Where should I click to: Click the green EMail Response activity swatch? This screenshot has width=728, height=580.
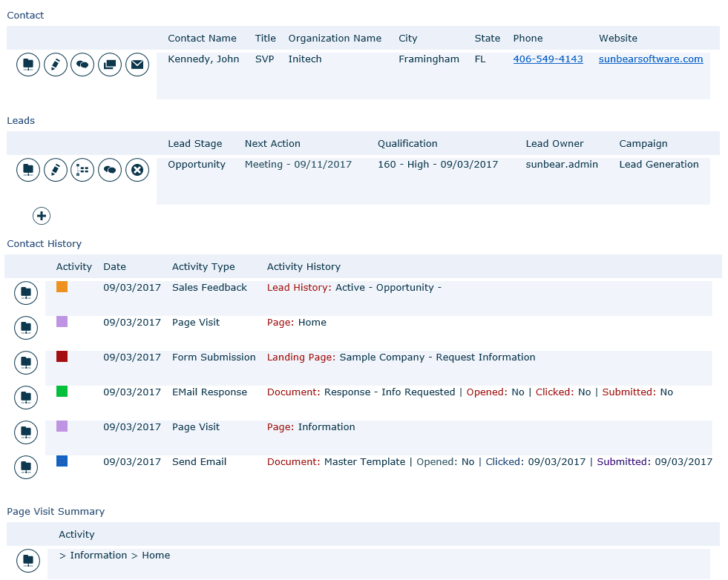62,391
